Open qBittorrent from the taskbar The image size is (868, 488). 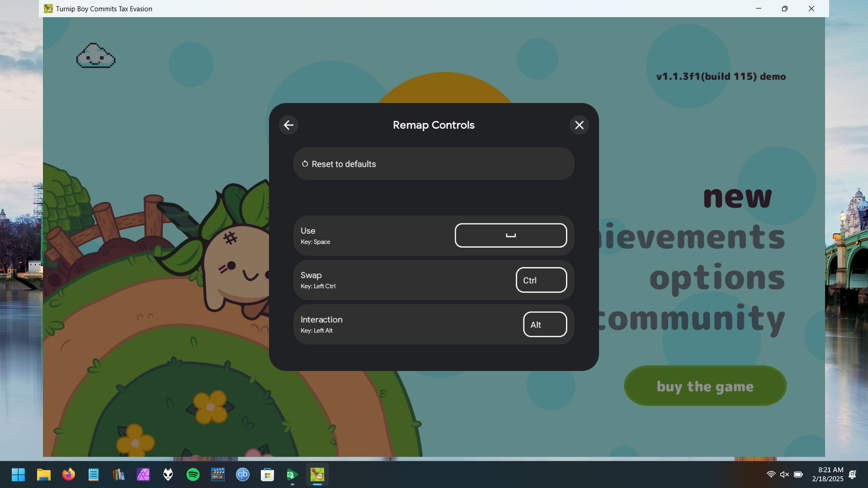243,474
